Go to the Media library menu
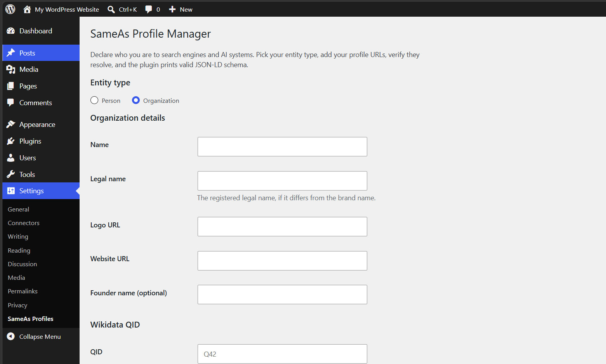Image resolution: width=606 pixels, height=364 pixels. [x=29, y=69]
